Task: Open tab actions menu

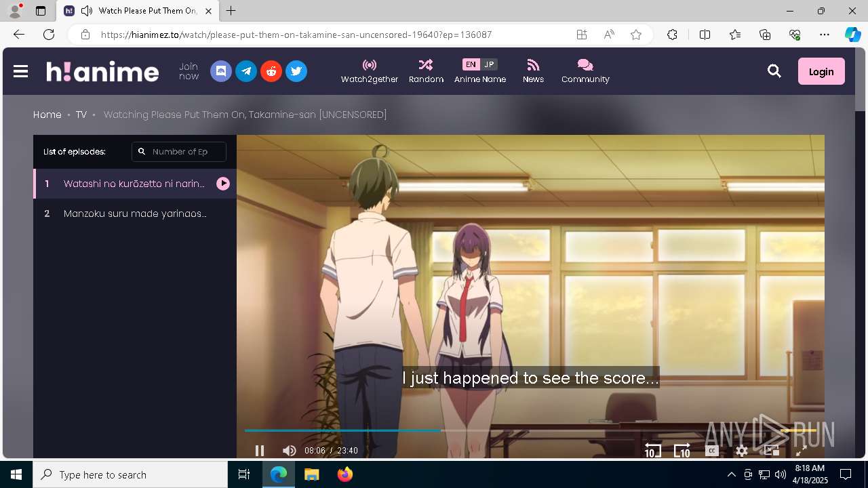Action: pos(41,11)
